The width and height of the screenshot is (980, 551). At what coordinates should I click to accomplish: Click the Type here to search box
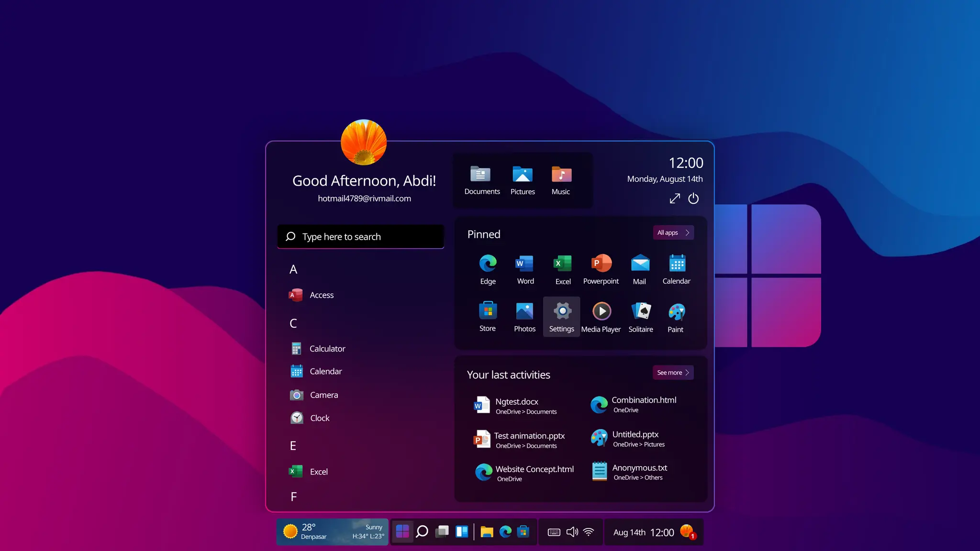click(x=361, y=237)
